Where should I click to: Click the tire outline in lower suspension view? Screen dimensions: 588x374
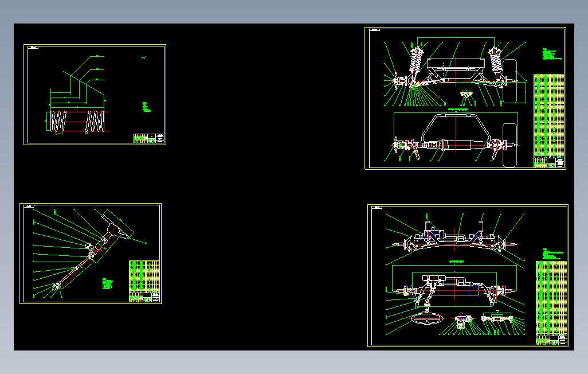tap(509, 145)
